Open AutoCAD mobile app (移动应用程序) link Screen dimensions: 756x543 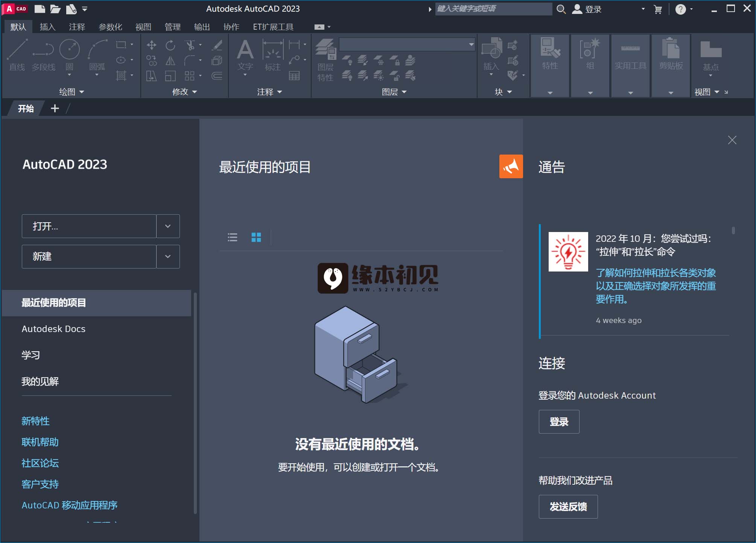point(70,505)
